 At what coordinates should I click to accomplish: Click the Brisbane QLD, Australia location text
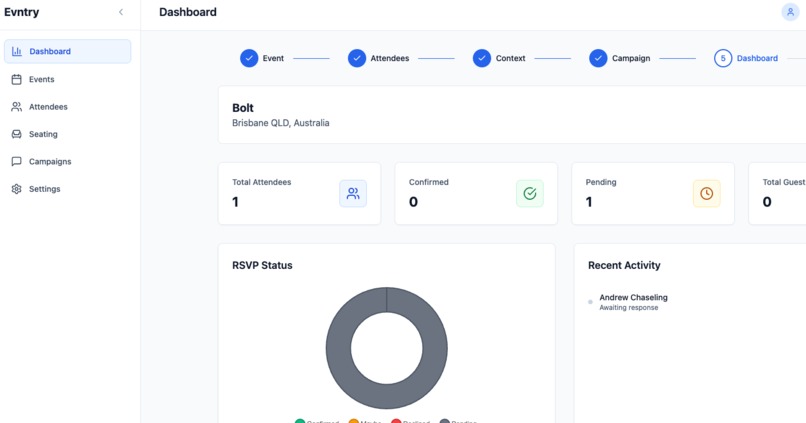[x=281, y=123]
